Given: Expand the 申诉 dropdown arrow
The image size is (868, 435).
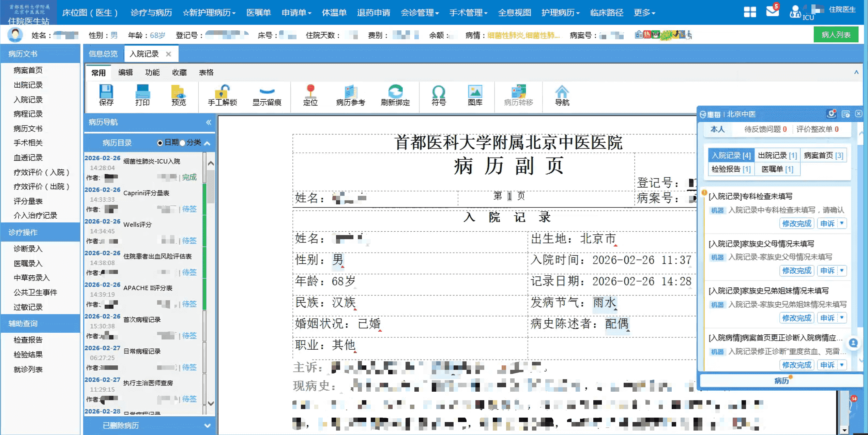Looking at the screenshot, I should coord(842,223).
